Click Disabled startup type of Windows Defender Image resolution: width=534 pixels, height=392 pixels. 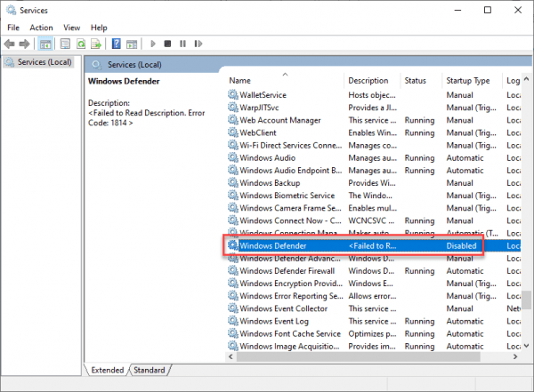click(461, 245)
